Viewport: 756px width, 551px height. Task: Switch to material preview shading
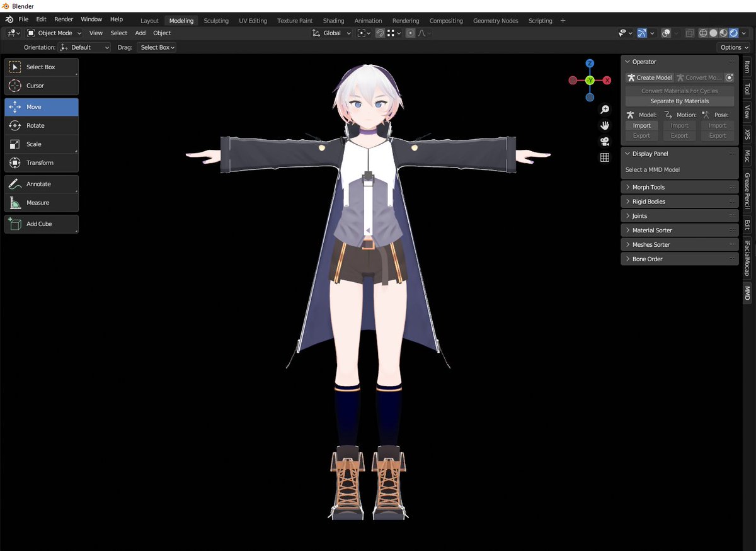click(723, 33)
